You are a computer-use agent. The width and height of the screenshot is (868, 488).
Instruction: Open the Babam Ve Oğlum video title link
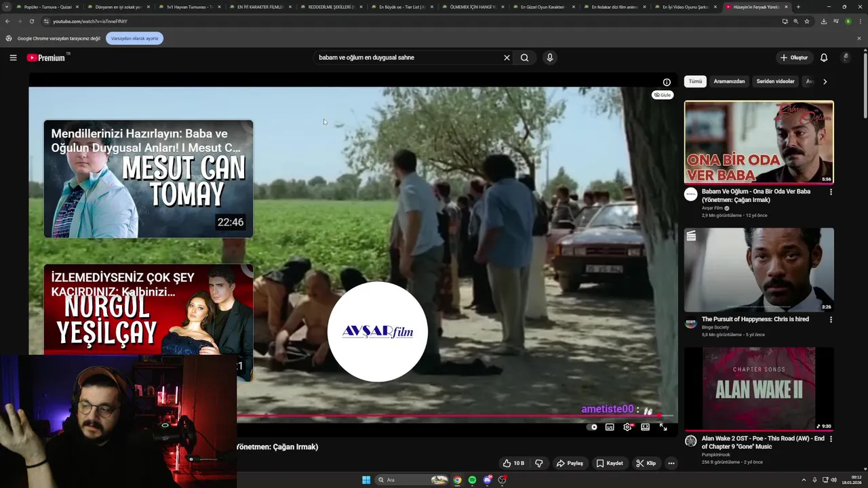click(x=756, y=195)
